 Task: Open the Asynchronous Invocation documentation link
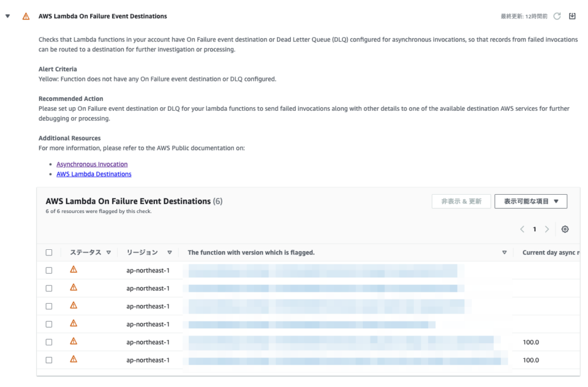click(92, 164)
